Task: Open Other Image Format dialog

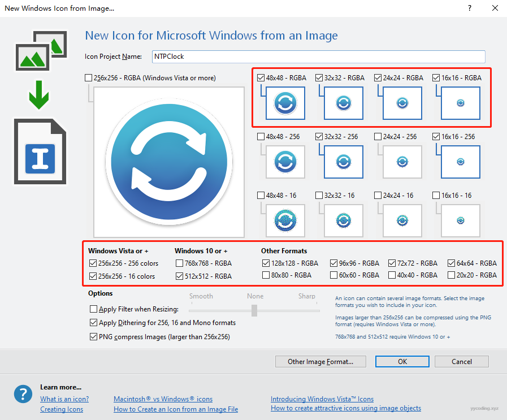Action: point(320,362)
